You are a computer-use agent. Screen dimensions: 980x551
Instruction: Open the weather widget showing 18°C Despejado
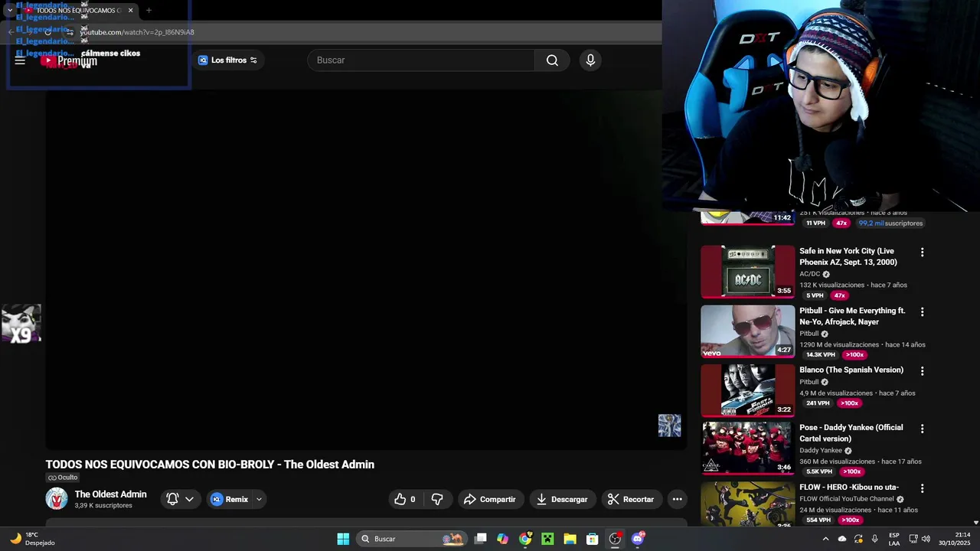(x=32, y=539)
